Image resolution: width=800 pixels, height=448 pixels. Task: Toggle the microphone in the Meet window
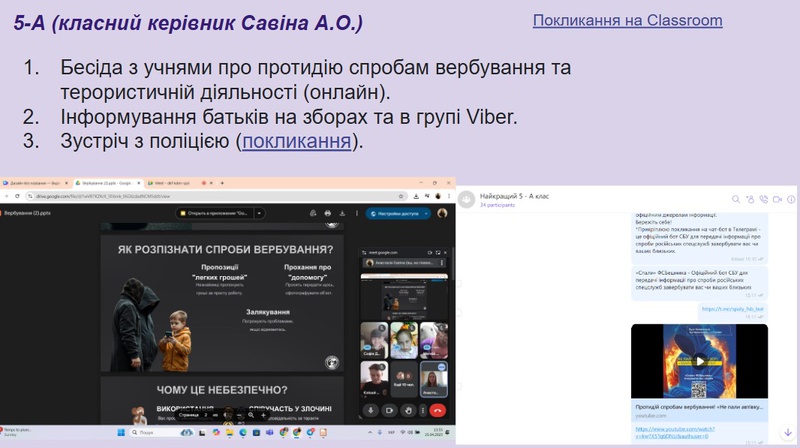(x=371, y=410)
